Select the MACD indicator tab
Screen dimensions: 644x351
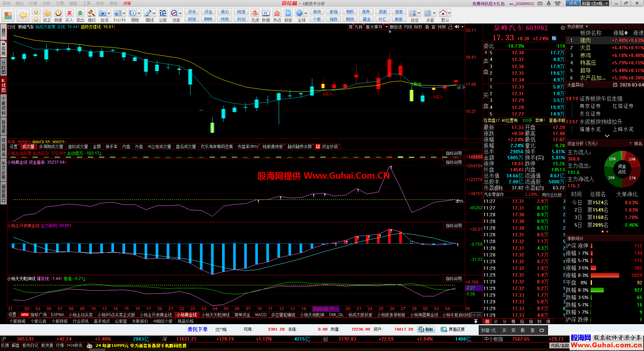(261, 315)
